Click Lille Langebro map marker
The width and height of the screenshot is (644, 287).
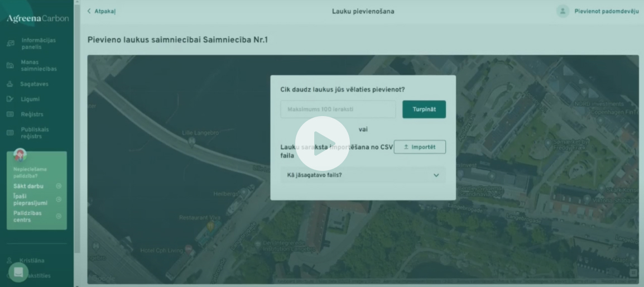[191, 143]
